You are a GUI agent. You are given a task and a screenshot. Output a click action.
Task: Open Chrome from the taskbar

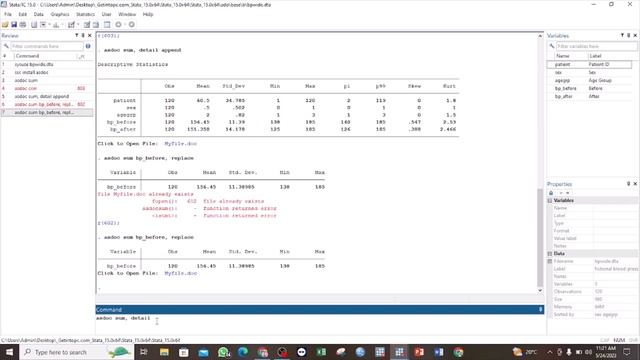[458, 352]
